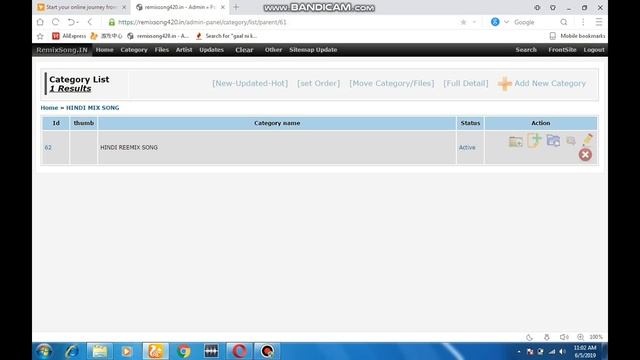Click Search in the admin navbar
The width and height of the screenshot is (640, 360).
click(526, 50)
